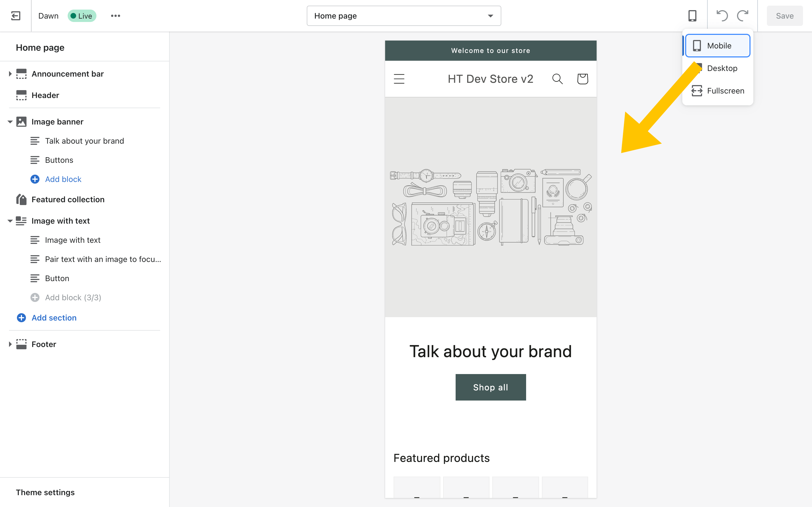Image resolution: width=812 pixels, height=507 pixels.
Task: Click the redo arrow icon
Action: click(x=743, y=15)
